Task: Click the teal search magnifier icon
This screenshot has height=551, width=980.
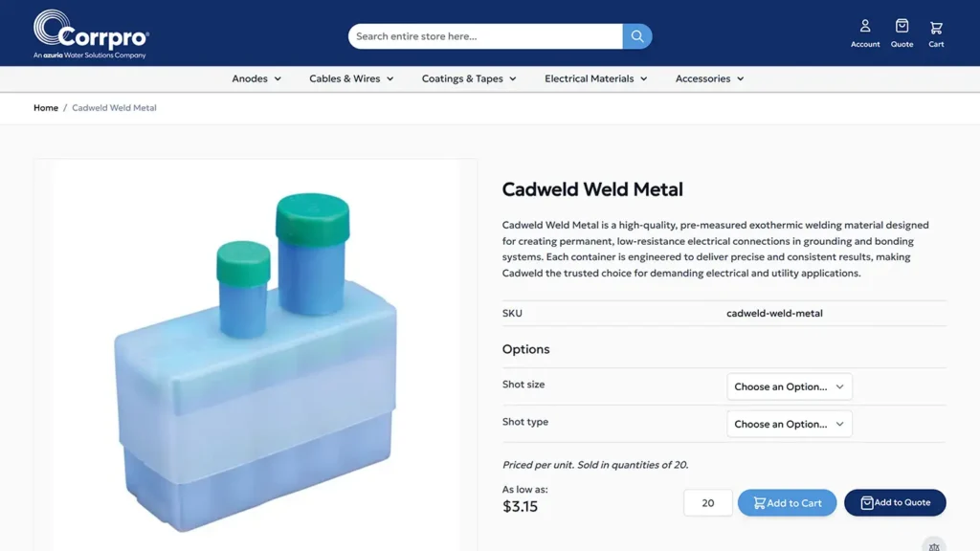Action: tap(635, 35)
